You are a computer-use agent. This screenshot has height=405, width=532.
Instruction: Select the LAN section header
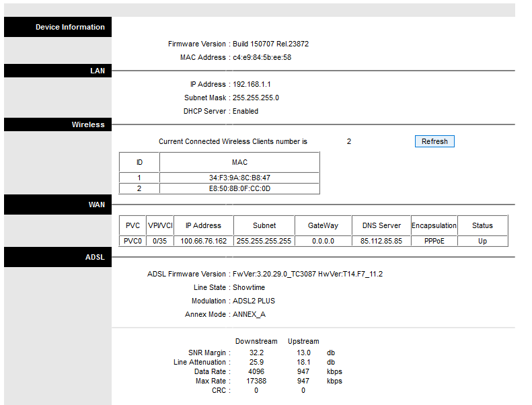[x=58, y=71]
